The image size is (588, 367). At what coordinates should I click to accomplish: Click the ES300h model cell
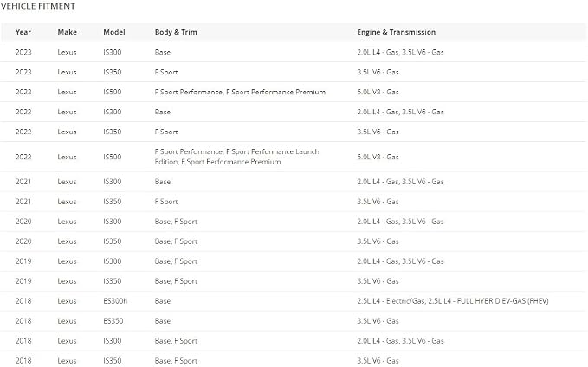[x=115, y=301]
